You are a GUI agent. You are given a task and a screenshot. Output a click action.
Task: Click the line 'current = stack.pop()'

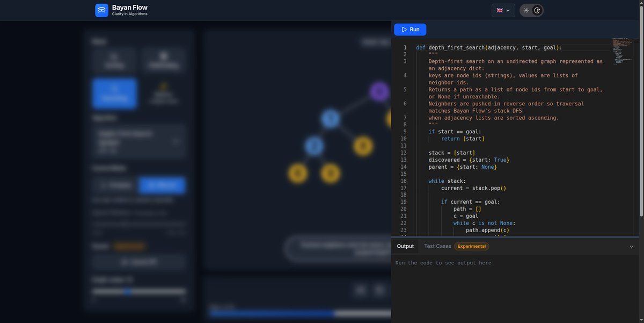(x=474, y=188)
